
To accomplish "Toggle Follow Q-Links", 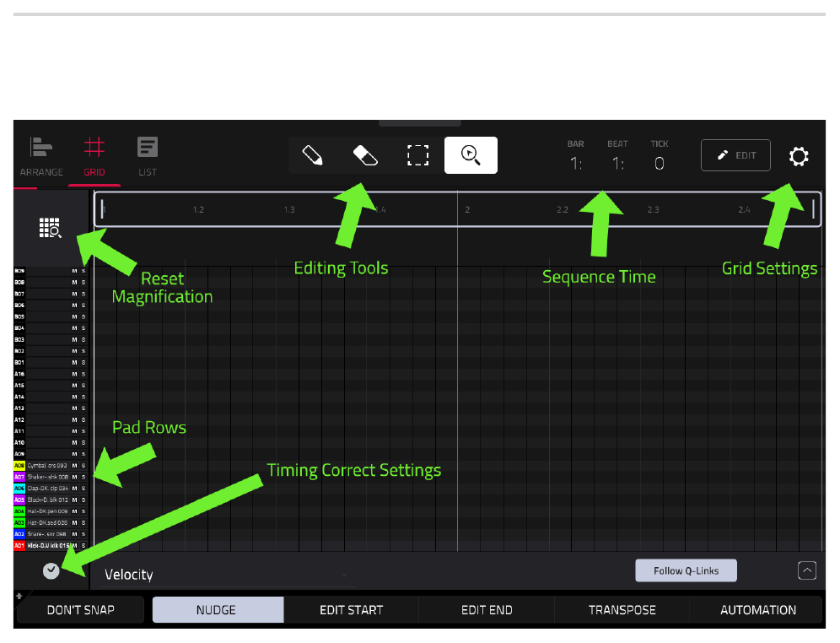I will point(686,570).
